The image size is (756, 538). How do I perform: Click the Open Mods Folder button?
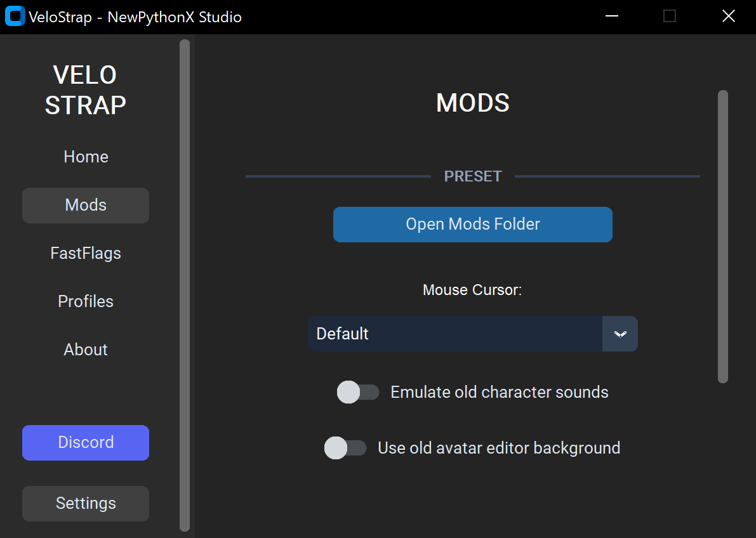click(x=472, y=224)
